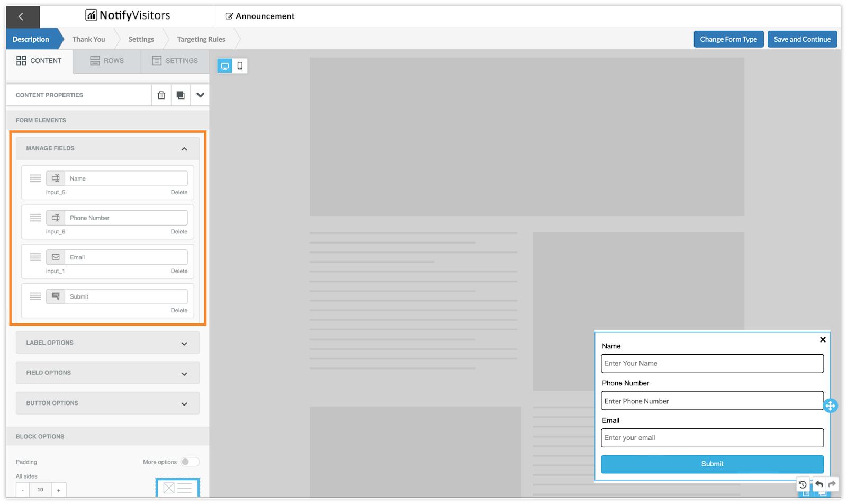Edit the Email label input

126,257
